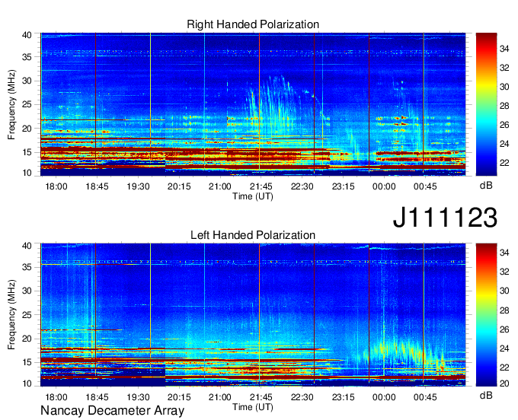
Task: Click the 19:30 time tick of Left Handed plot
Action: point(138,397)
